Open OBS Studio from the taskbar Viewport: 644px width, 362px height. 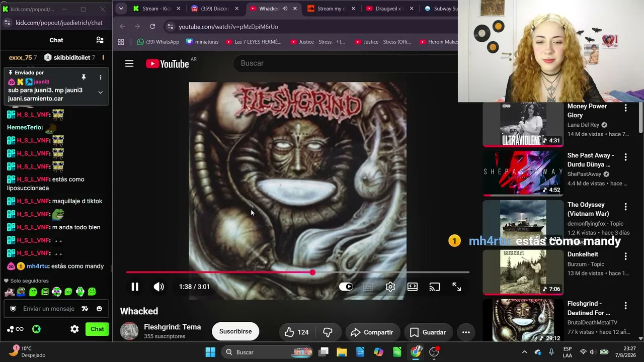pos(434,352)
